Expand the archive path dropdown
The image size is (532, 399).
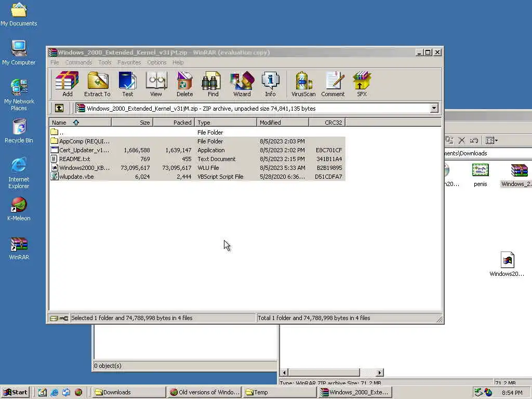pyautogui.click(x=434, y=108)
